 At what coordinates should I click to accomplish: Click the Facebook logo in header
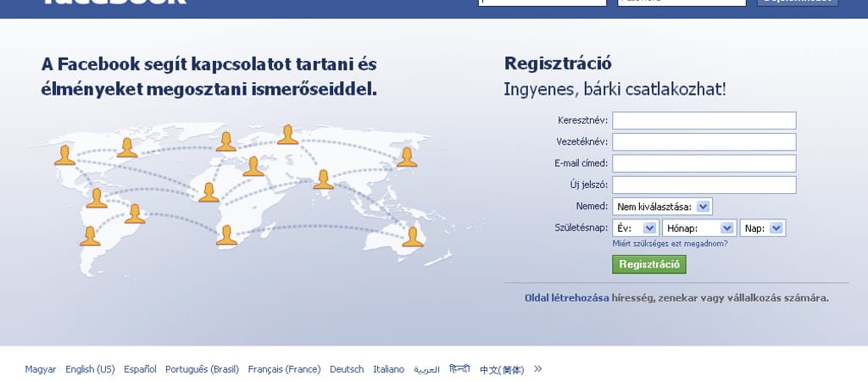pyautogui.click(x=113, y=3)
